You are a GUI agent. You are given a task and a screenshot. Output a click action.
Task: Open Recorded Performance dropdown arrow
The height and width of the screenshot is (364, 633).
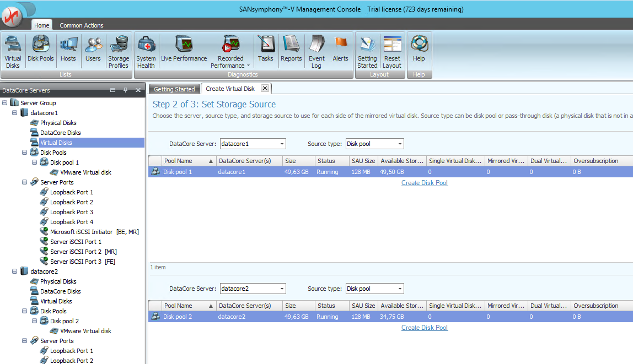pyautogui.click(x=248, y=66)
